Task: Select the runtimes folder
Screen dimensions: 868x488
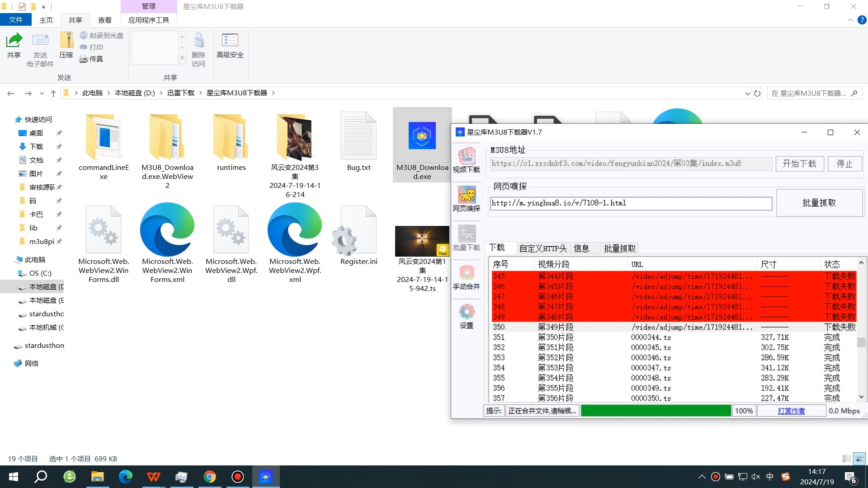Action: (x=231, y=142)
